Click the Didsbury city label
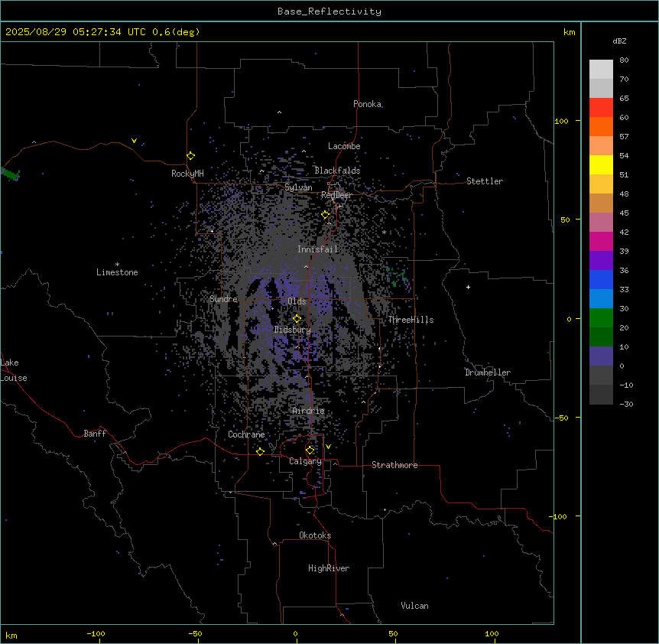The width and height of the screenshot is (659, 644). (293, 330)
